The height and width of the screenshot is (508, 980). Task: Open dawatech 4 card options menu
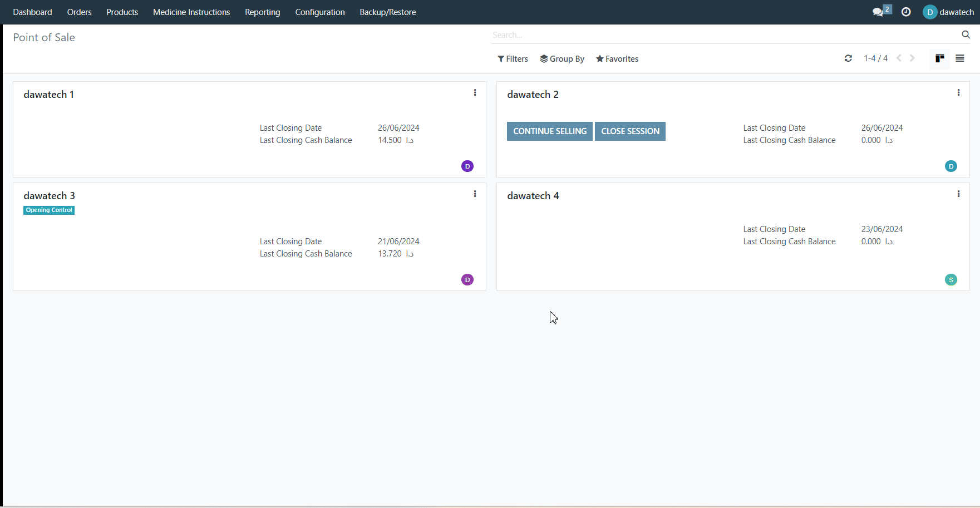tap(958, 194)
